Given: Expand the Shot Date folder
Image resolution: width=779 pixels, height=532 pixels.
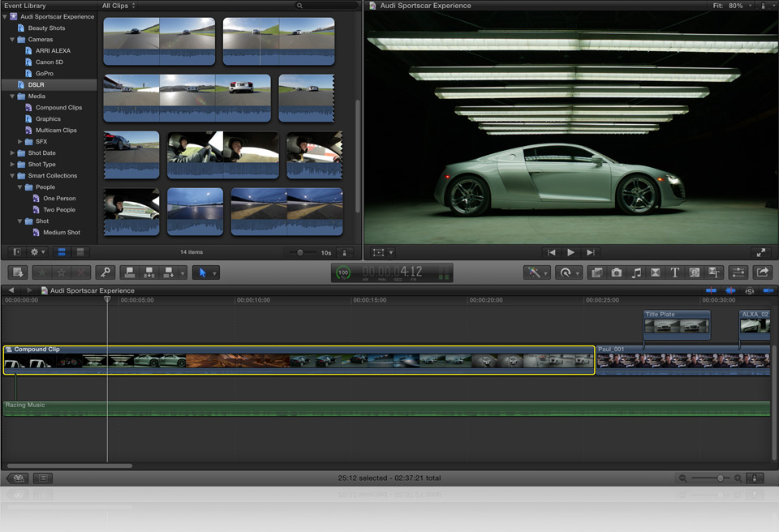Looking at the screenshot, I should (12, 153).
